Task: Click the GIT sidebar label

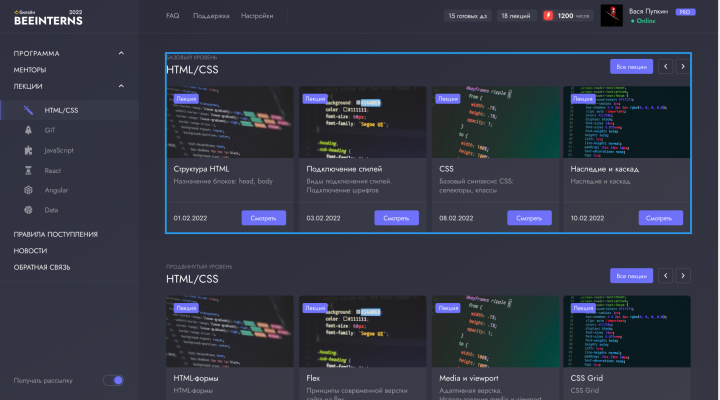Action: click(x=50, y=130)
